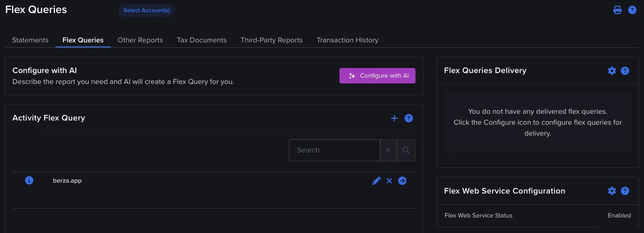This screenshot has width=644, height=233.
Task: Delete the berza.app query
Action: (389, 181)
